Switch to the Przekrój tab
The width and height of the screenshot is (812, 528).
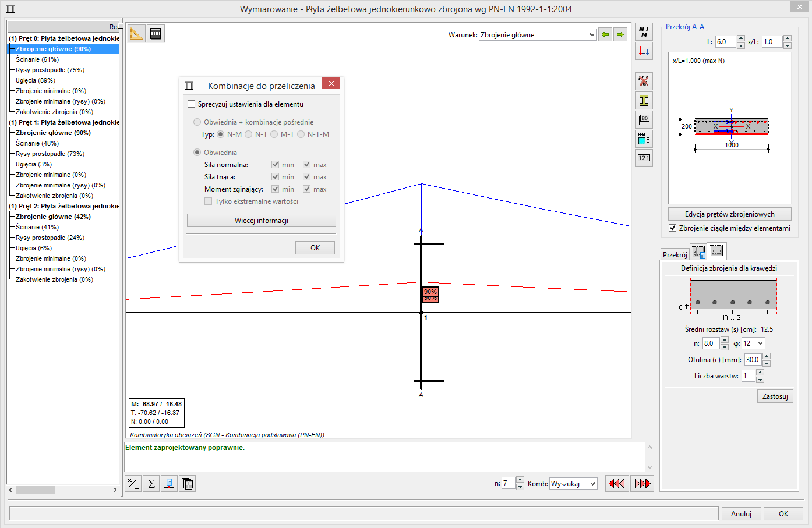tap(675, 254)
